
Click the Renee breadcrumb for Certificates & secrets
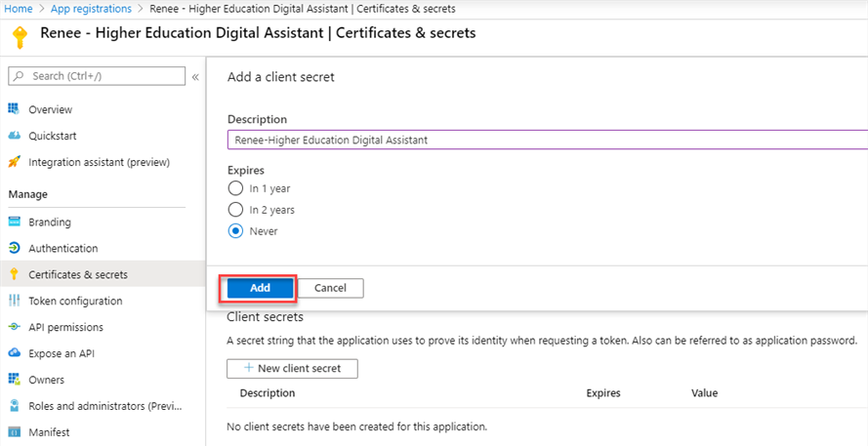(303, 9)
